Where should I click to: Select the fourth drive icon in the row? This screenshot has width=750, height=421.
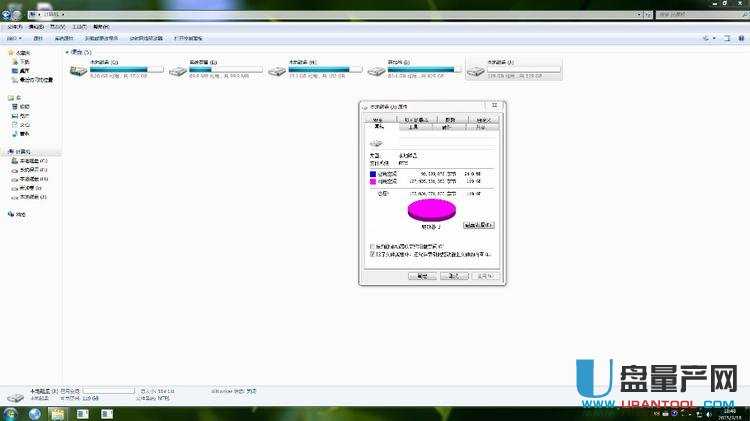click(x=376, y=70)
